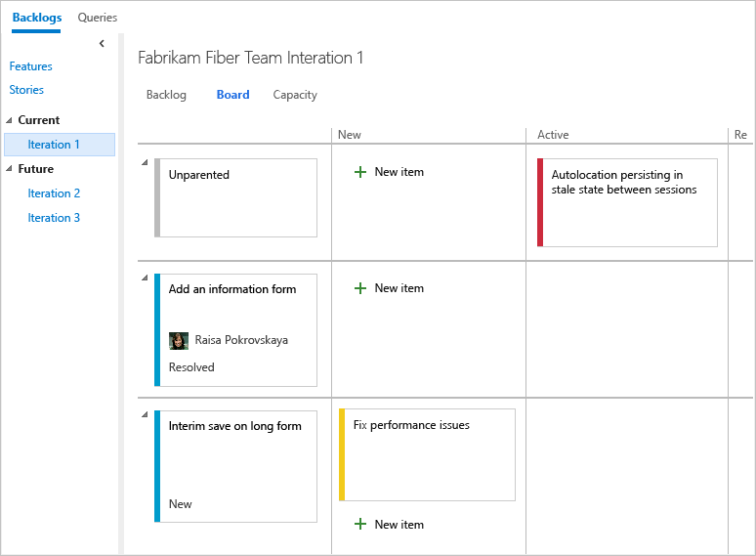Click the green plus in Add an information form row
The width and height of the screenshot is (756, 556).
tap(360, 288)
